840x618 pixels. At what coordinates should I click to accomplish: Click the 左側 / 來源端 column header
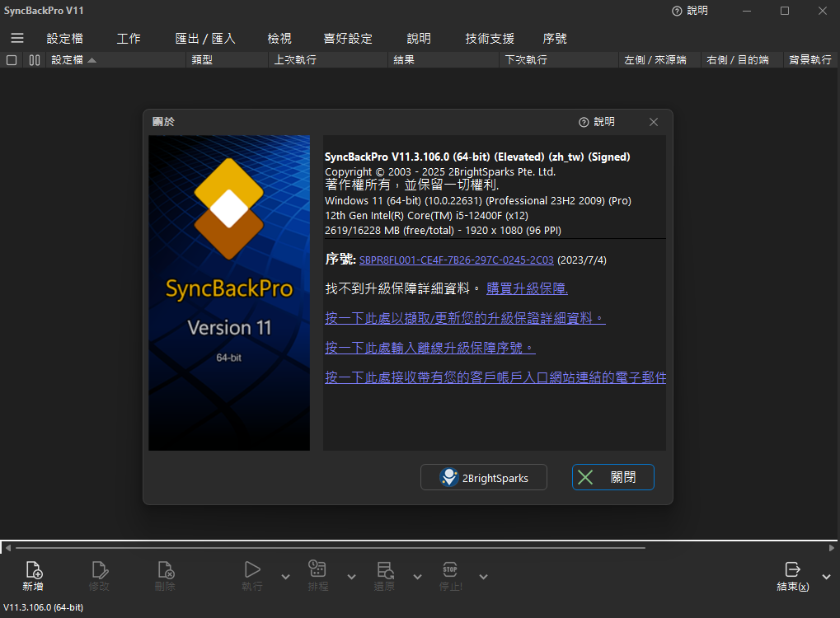coord(660,60)
